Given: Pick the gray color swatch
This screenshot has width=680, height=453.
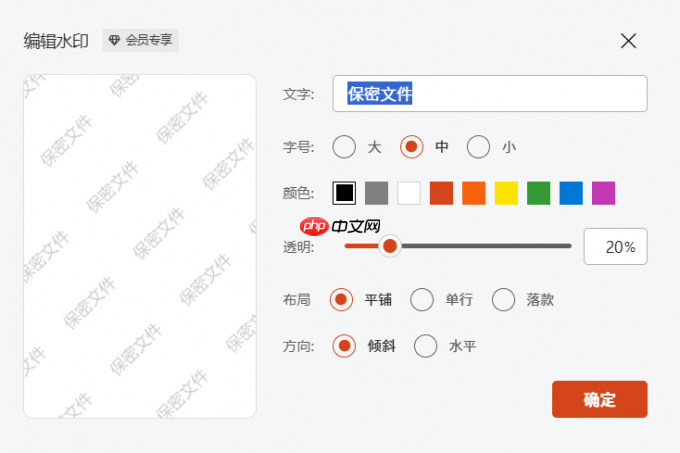Looking at the screenshot, I should coord(376,193).
